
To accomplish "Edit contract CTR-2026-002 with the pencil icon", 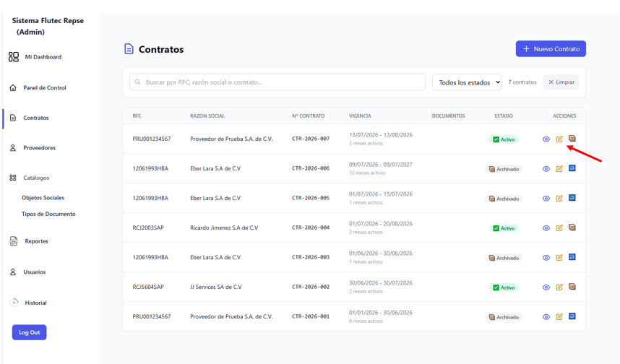I will pos(559,287).
